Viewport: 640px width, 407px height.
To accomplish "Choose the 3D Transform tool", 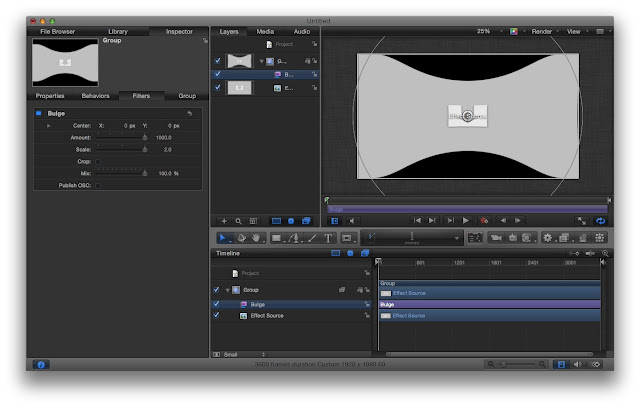I will [x=242, y=238].
